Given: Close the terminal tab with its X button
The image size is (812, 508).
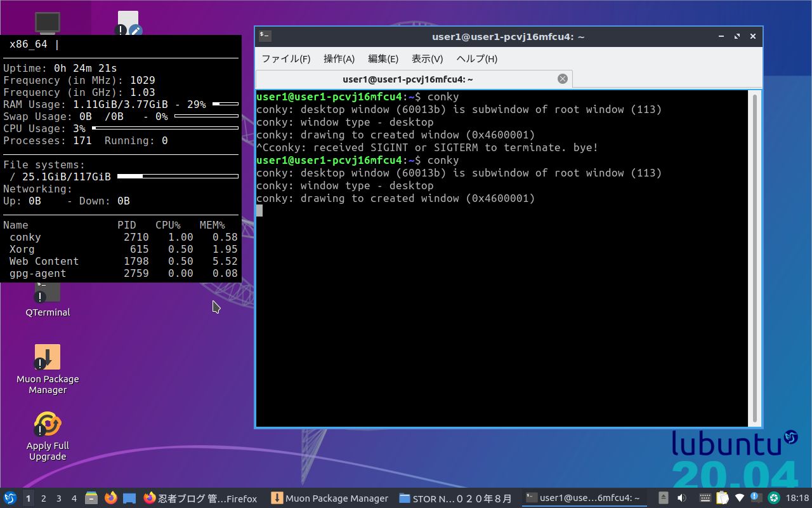Looking at the screenshot, I should [563, 79].
